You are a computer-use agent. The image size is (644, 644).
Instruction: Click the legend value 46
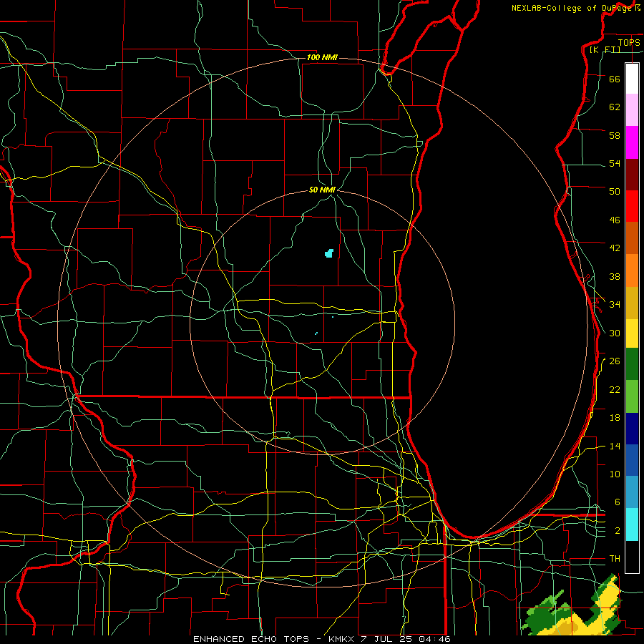(615, 220)
